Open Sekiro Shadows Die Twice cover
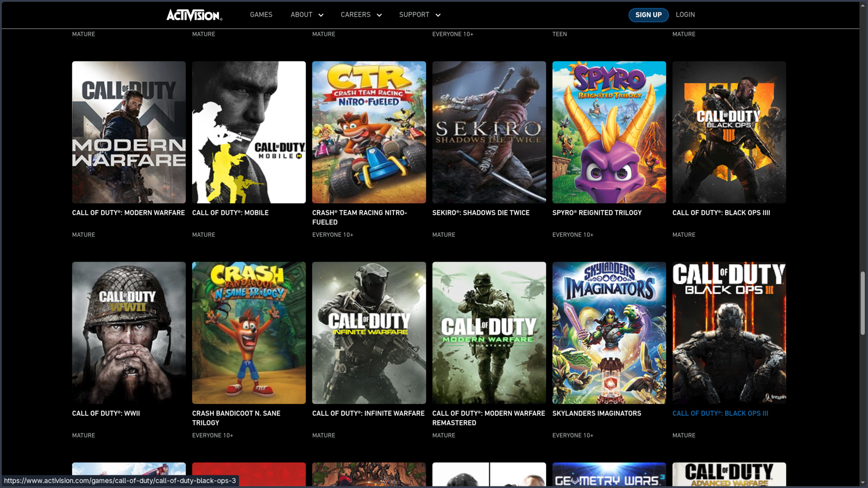This screenshot has height=488, width=868. 489,132
